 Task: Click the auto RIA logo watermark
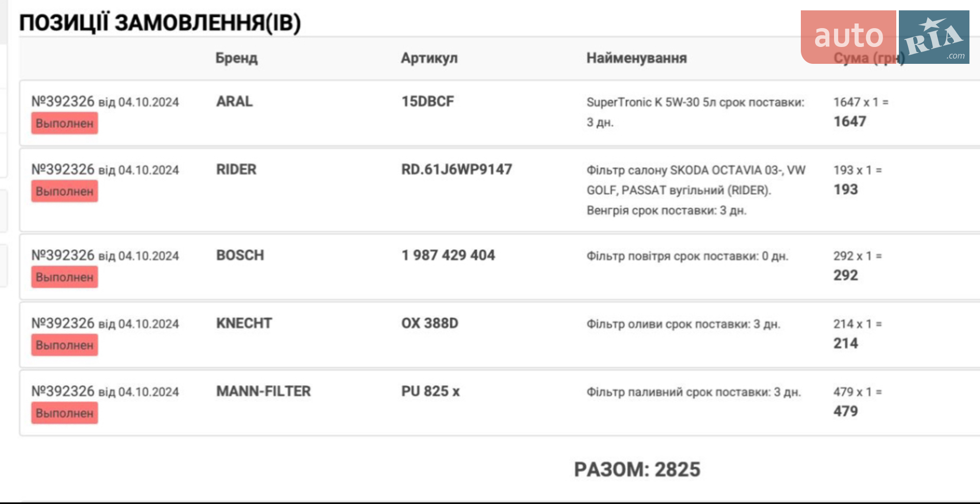pos(885,37)
